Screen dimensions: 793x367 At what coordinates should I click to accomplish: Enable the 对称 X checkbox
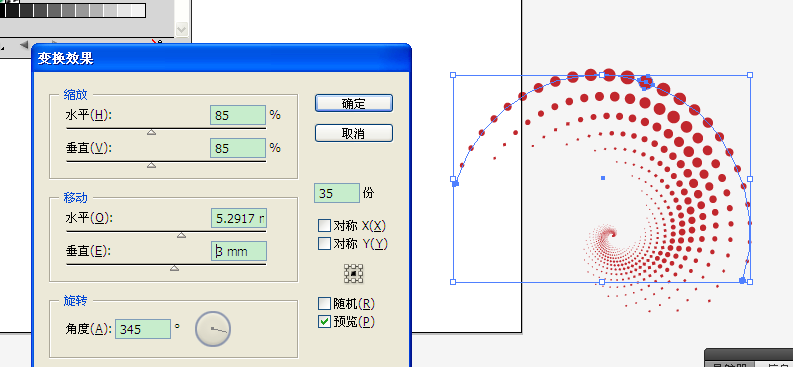click(324, 225)
